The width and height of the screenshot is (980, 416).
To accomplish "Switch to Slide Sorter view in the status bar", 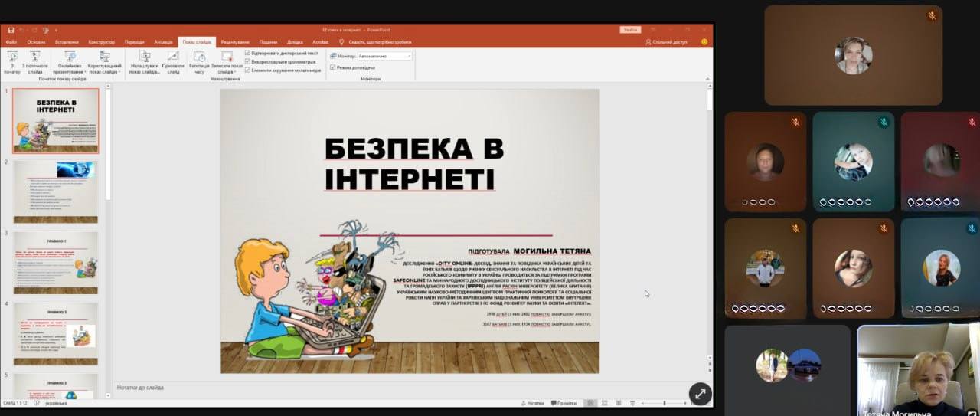I will click(x=603, y=403).
